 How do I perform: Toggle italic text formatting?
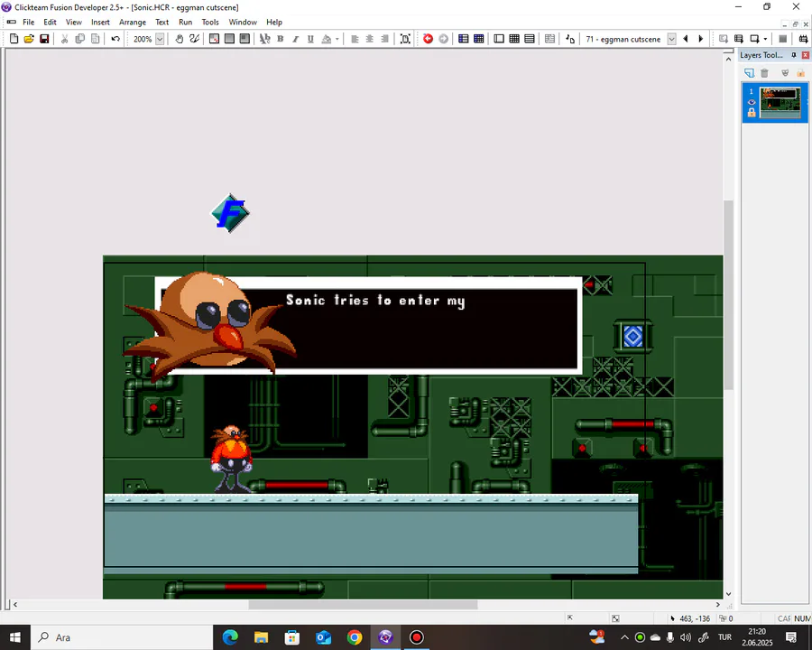[295, 39]
